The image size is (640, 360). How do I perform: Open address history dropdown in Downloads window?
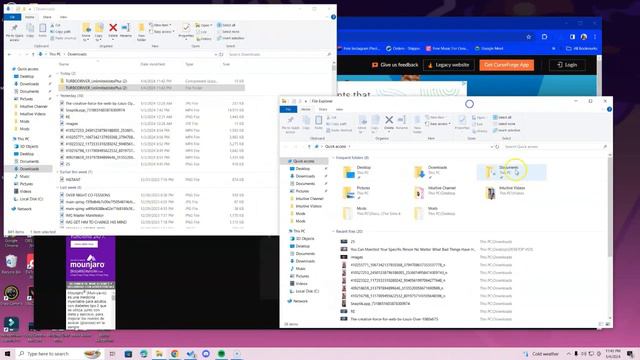pyautogui.click(x=216, y=54)
